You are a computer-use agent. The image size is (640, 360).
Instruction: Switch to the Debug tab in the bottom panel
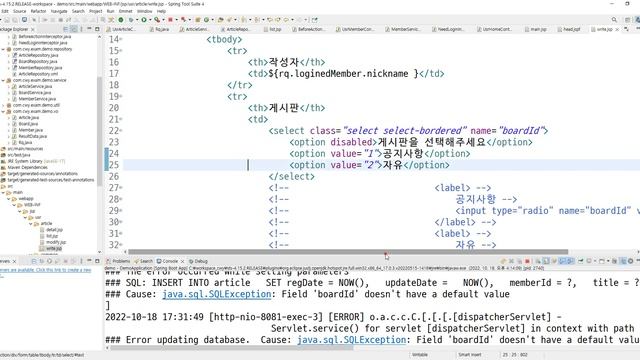pyautogui.click(x=198, y=261)
